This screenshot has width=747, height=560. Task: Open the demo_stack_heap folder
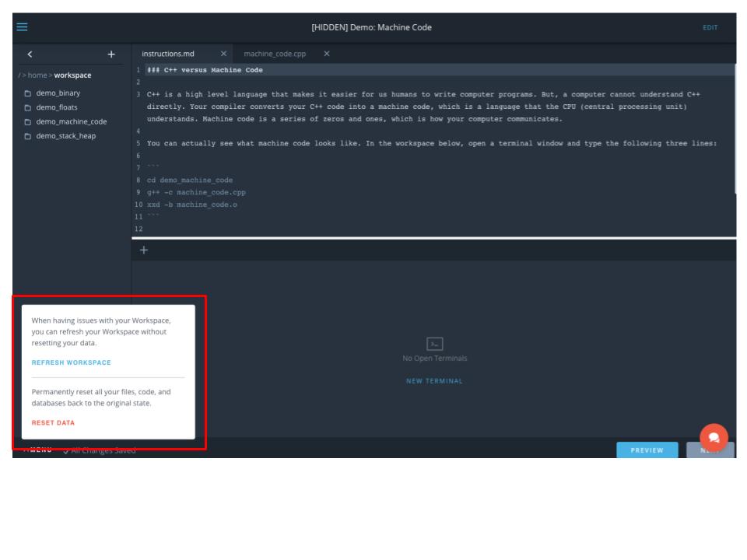65,136
